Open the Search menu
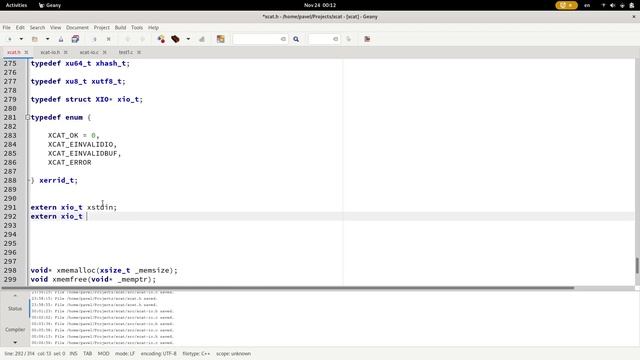The image size is (640, 360). coord(37,28)
